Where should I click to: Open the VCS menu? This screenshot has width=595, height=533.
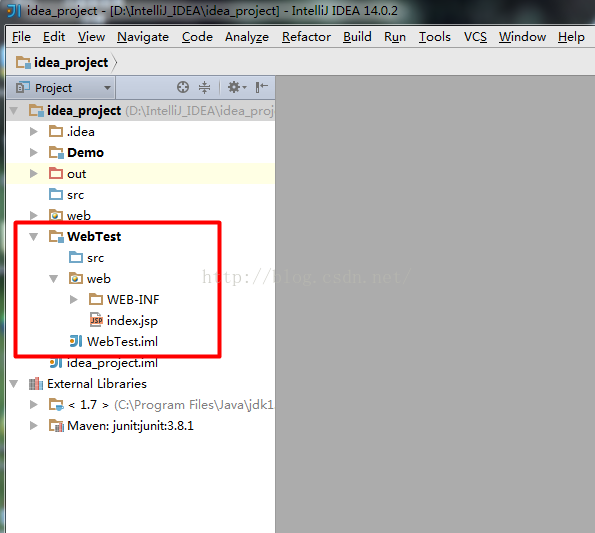(475, 37)
